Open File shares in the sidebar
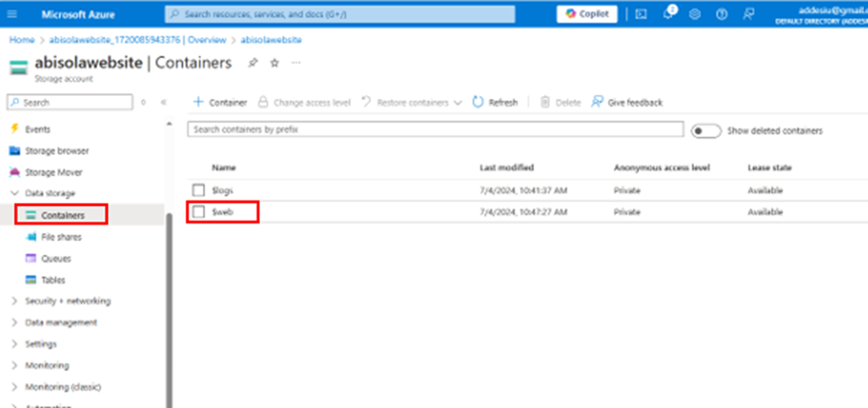Viewport: 868px width, 408px height. point(61,237)
